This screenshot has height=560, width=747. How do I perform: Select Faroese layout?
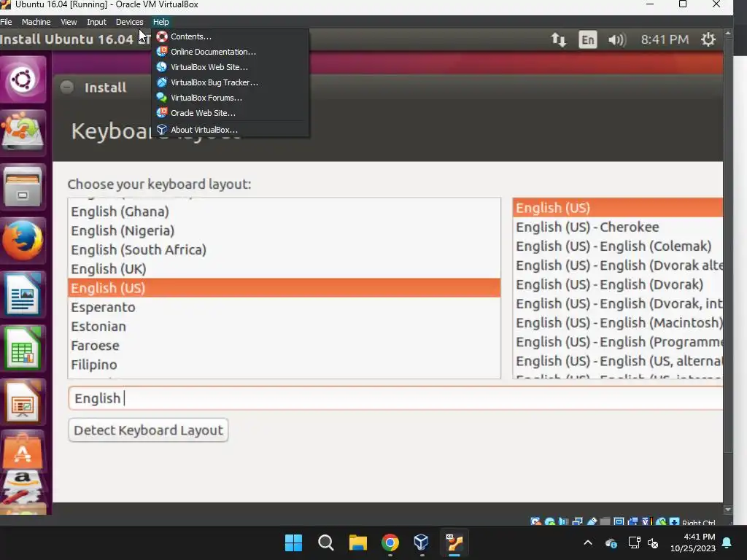[x=284, y=345]
